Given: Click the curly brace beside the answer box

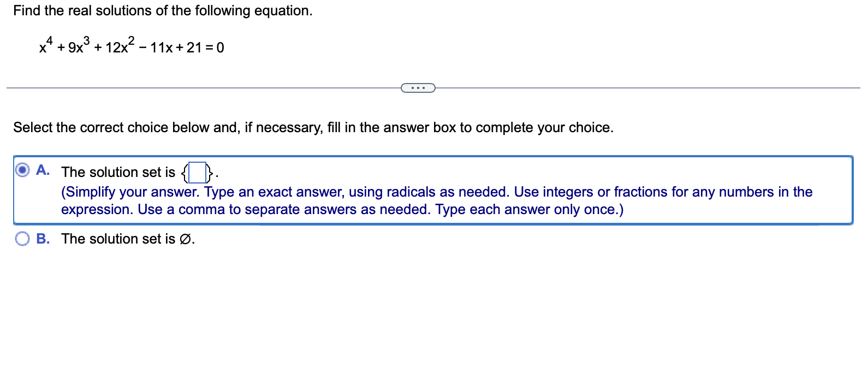Looking at the screenshot, I should click(x=184, y=173).
